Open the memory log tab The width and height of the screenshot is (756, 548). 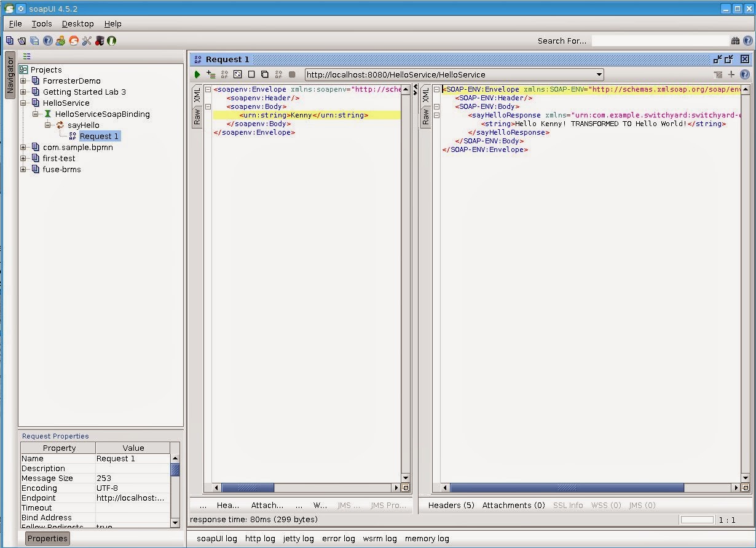[x=427, y=538]
